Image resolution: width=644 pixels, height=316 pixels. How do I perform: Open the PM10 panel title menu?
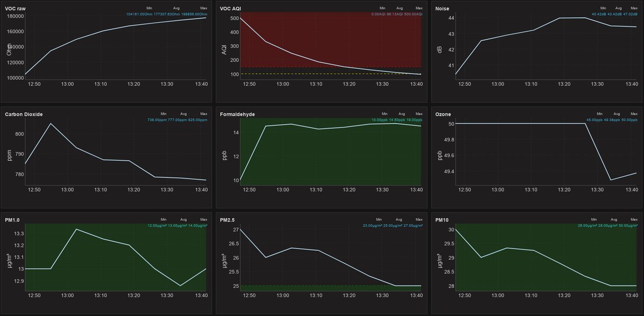tap(443, 219)
